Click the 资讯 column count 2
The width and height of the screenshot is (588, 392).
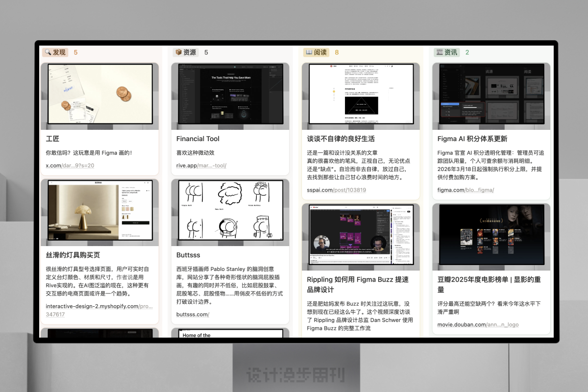467,52
